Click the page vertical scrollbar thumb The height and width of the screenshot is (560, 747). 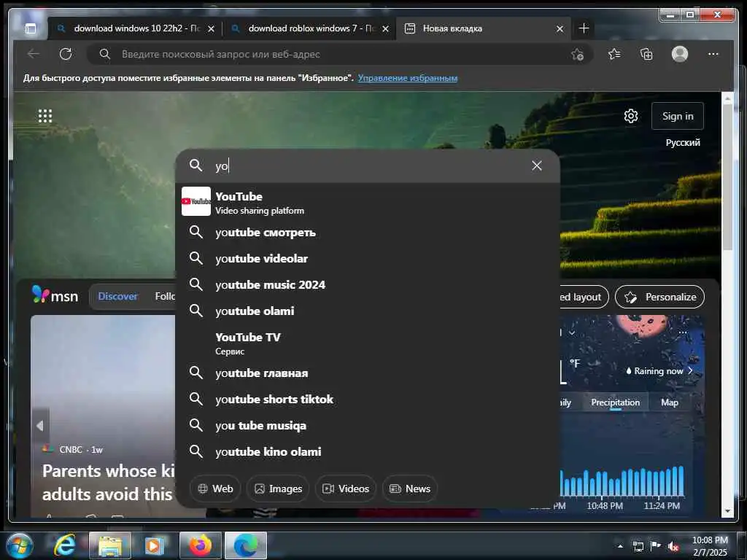tap(727, 176)
